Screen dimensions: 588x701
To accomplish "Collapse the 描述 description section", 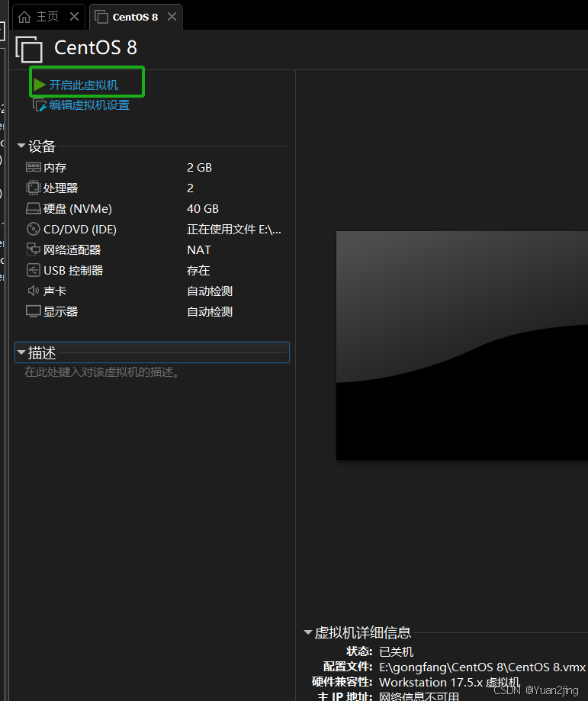I will (21, 352).
